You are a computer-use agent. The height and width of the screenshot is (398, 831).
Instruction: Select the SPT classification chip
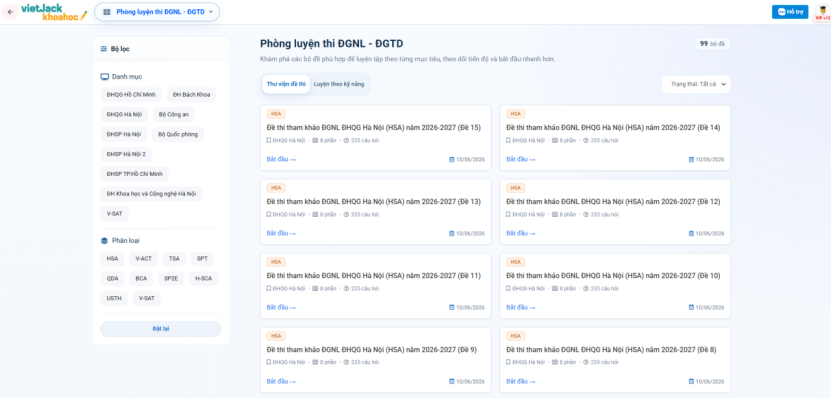(202, 259)
